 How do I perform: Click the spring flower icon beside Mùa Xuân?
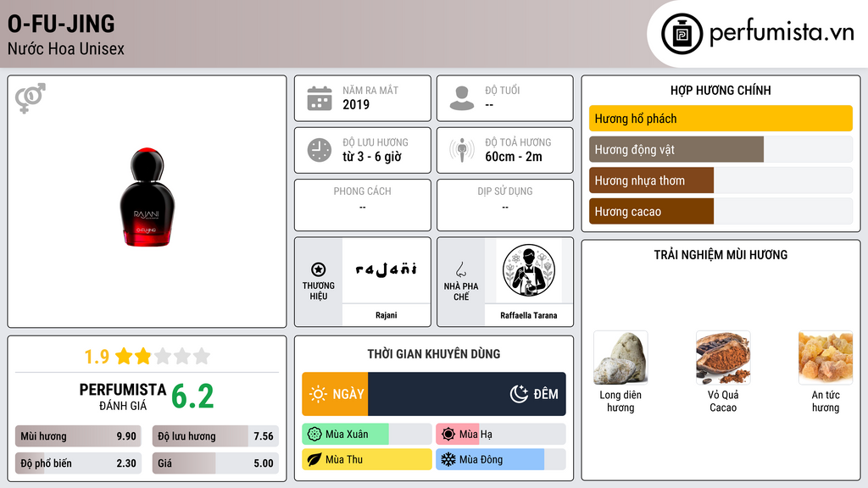tap(314, 435)
